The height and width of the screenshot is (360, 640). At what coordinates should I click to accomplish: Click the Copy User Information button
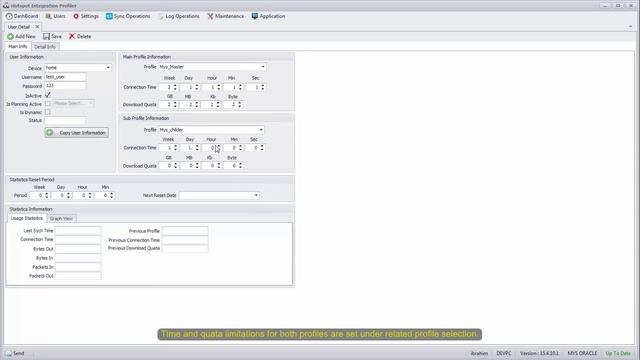click(x=77, y=133)
